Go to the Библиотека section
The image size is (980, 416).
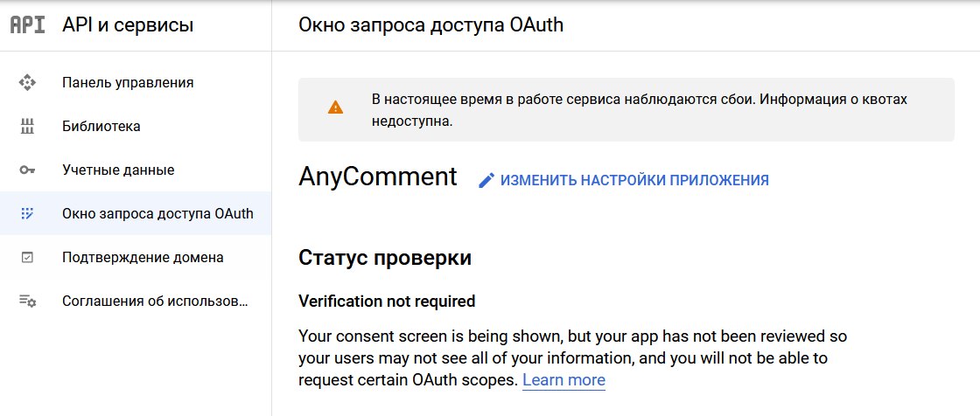101,127
